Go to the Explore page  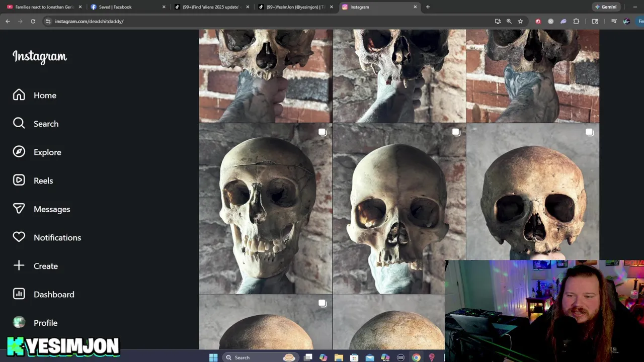pyautogui.click(x=37, y=152)
